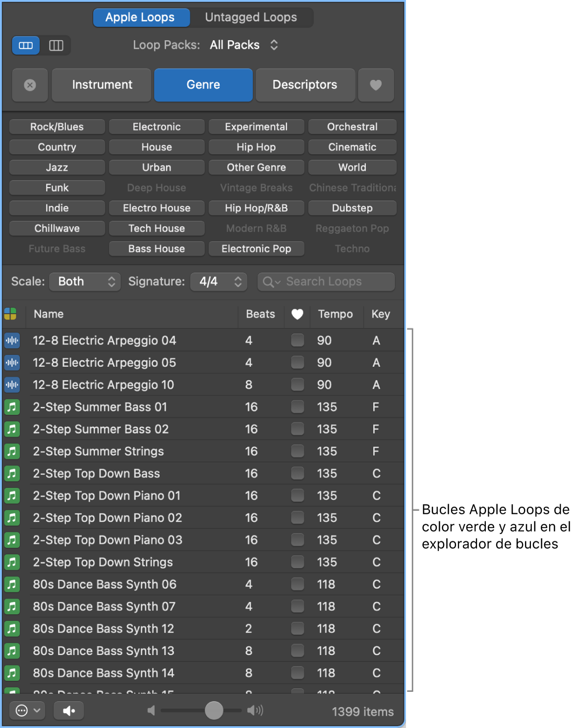
Task: Filter by Cinematic genre
Action: tap(352, 147)
